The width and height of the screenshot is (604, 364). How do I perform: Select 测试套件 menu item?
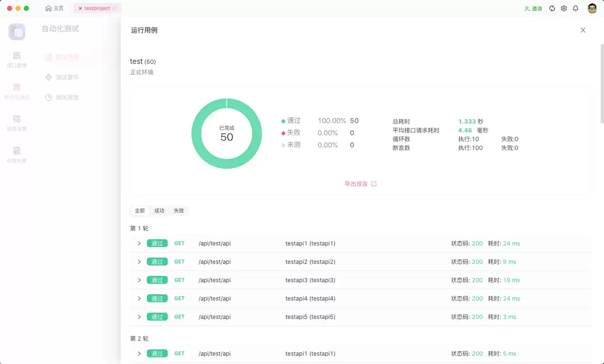coord(67,77)
